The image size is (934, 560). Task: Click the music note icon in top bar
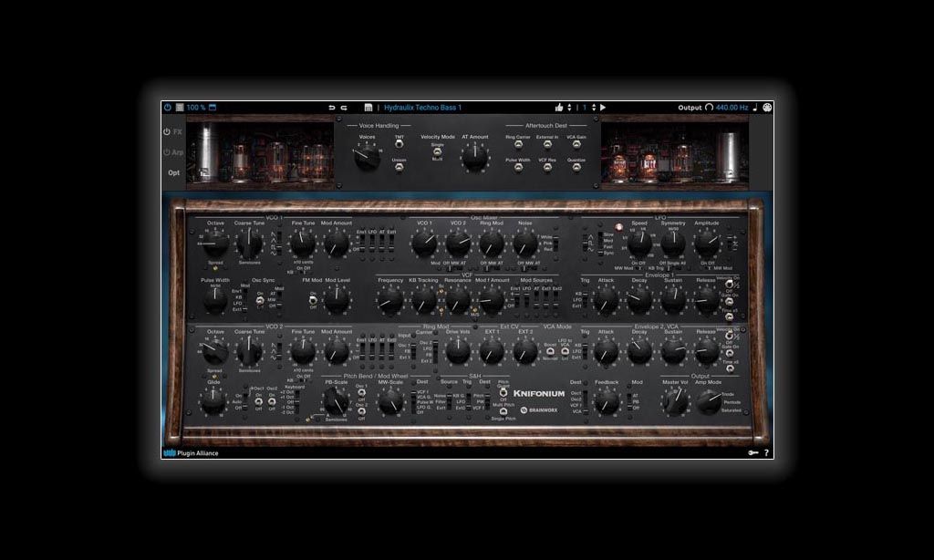point(754,108)
